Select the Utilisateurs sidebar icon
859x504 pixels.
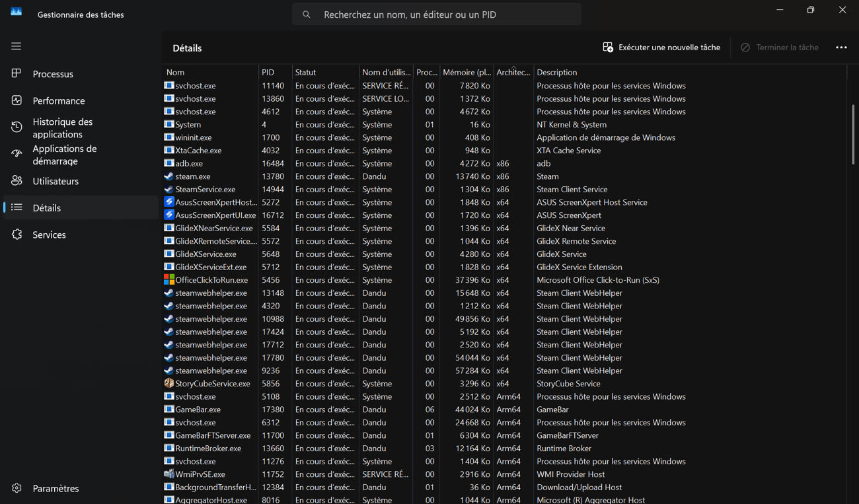pos(17,181)
